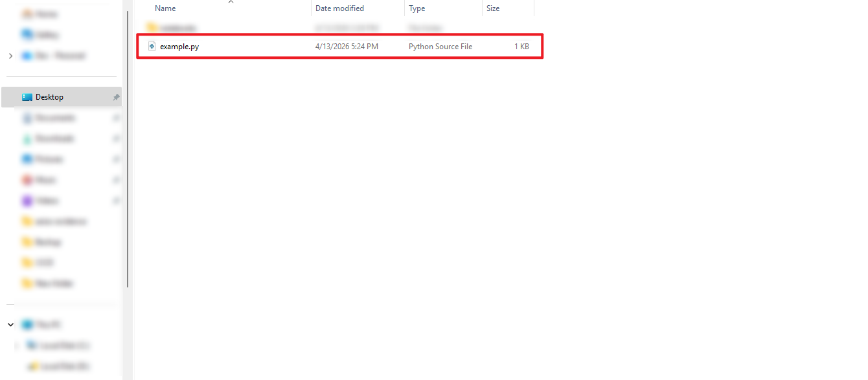This screenshot has height=380, width=868.
Task: Sort files by the Size column header
Action: tap(493, 8)
